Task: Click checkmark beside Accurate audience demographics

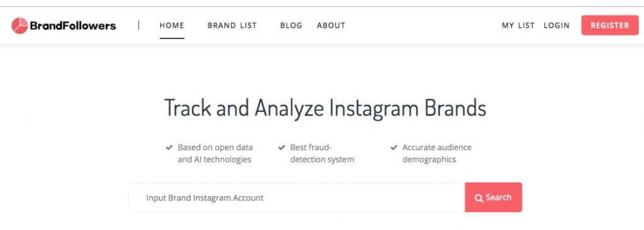Action: pyautogui.click(x=394, y=148)
